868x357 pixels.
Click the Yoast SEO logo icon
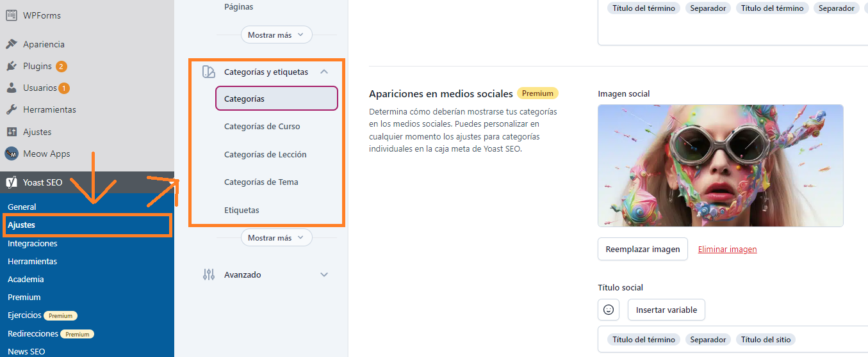pos(12,182)
